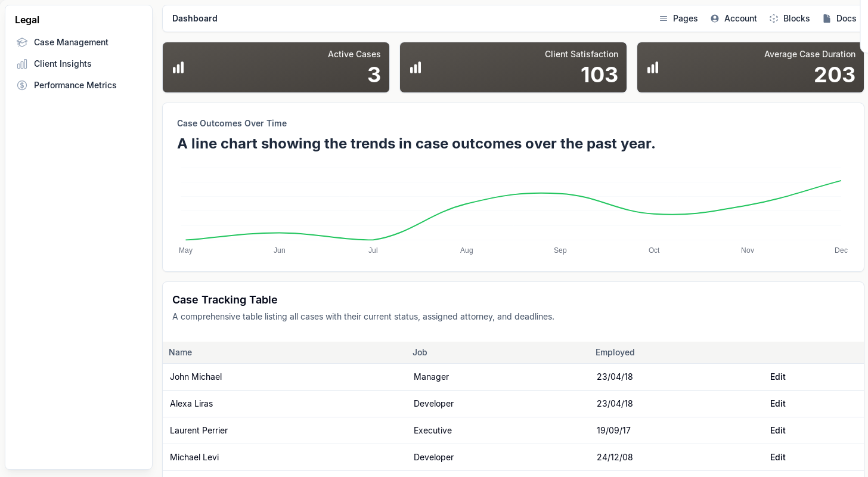This screenshot has height=477, width=868.
Task: Click the Client Insights bar chart icon
Action: tap(22, 64)
